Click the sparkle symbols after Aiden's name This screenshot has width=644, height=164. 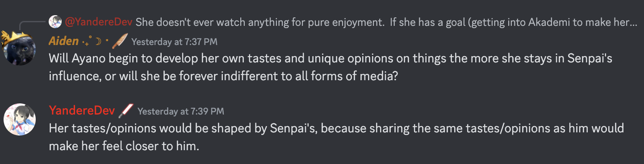[x=87, y=41]
